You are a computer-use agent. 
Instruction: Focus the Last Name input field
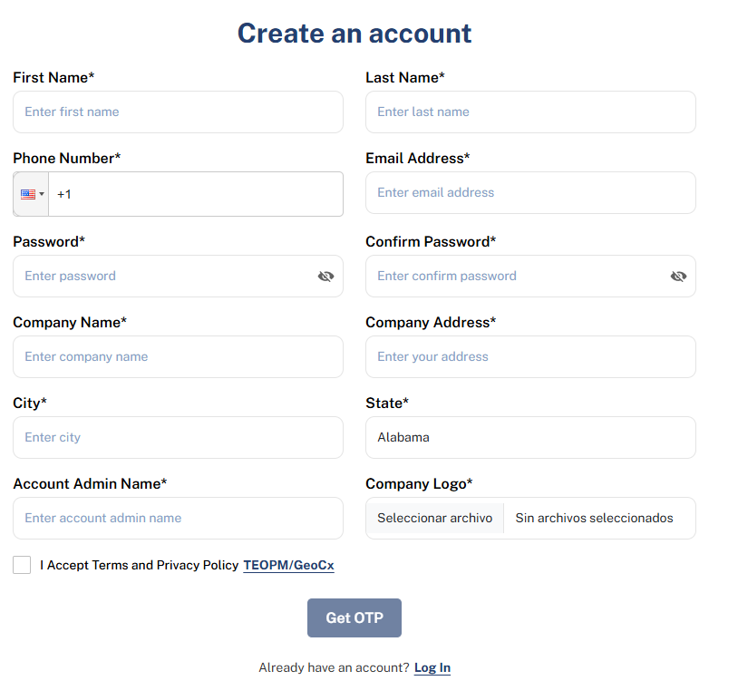tap(529, 112)
